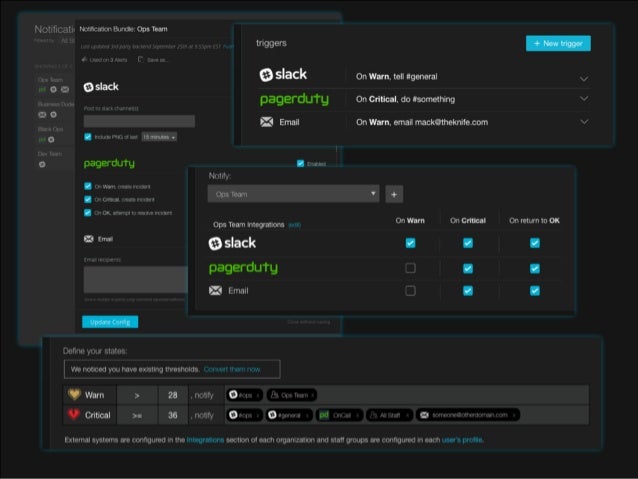This screenshot has height=479, width=638.
Task: Click the New trigger button
Action: (558, 43)
